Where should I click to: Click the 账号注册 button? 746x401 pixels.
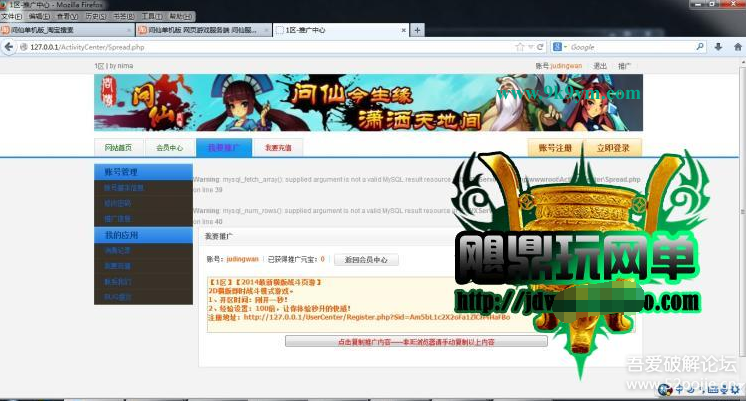555,148
